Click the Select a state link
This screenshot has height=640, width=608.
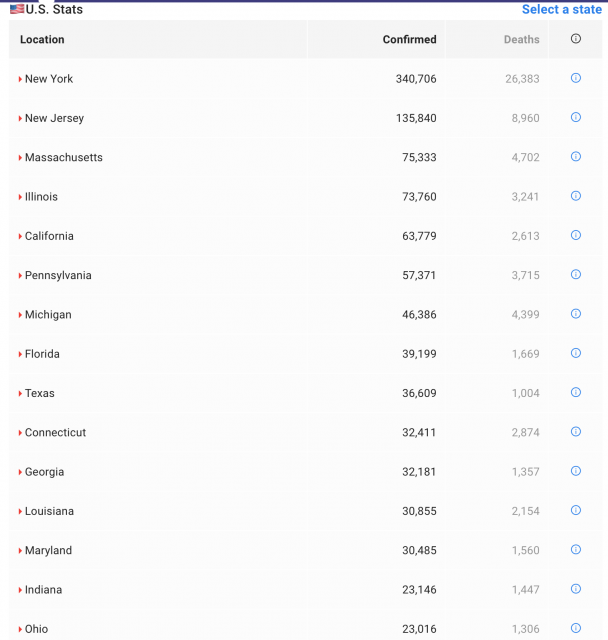click(561, 9)
